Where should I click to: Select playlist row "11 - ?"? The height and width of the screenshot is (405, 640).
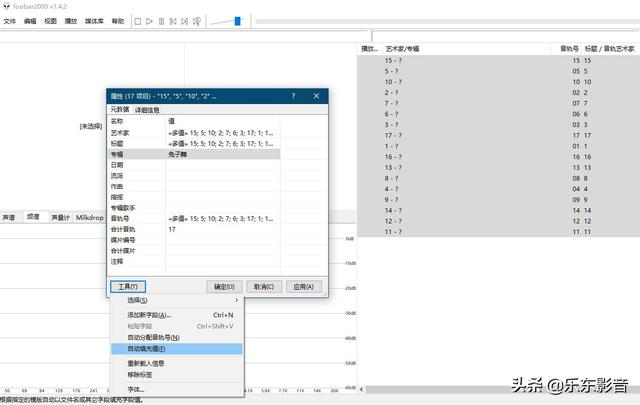498,231
